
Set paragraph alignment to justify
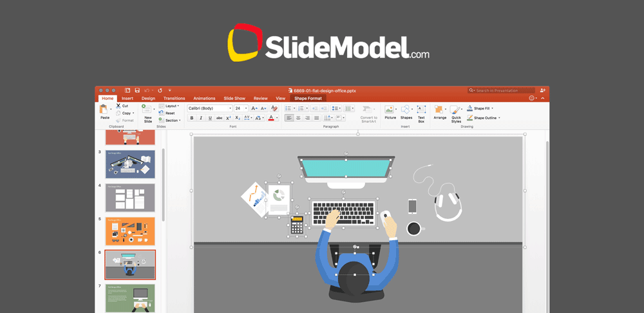[316, 118]
